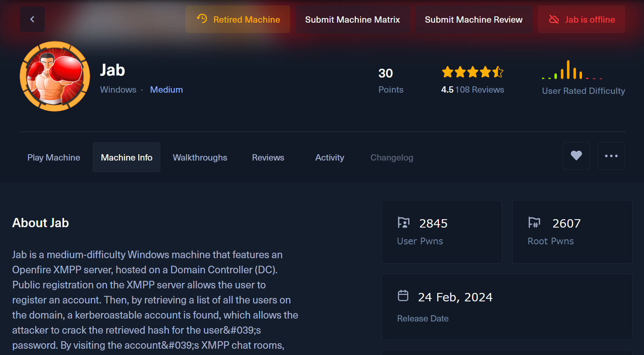
Task: Click the User Rated Difficulty bar chart
Action: point(572,70)
